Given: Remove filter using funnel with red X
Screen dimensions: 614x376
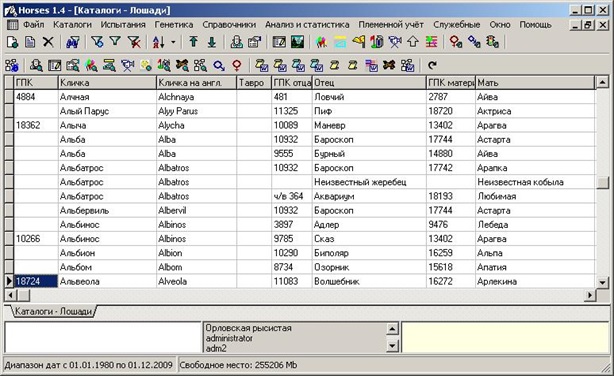Looking at the screenshot, I should [134, 42].
